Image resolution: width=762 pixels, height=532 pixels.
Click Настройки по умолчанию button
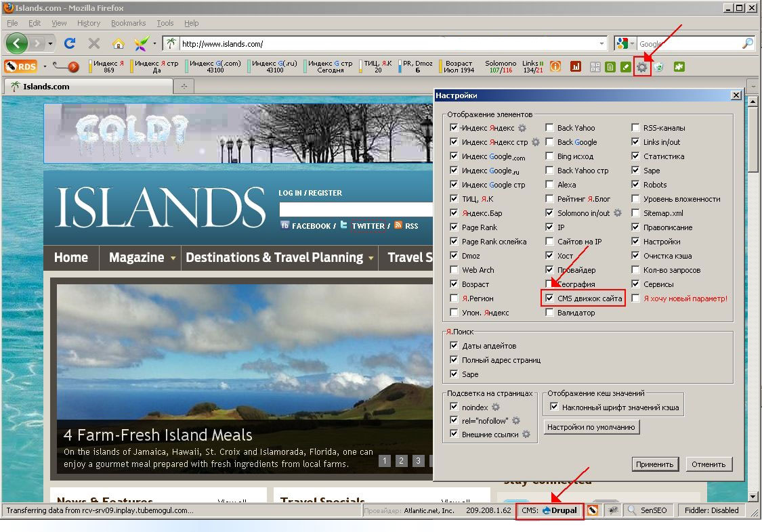pyautogui.click(x=591, y=427)
